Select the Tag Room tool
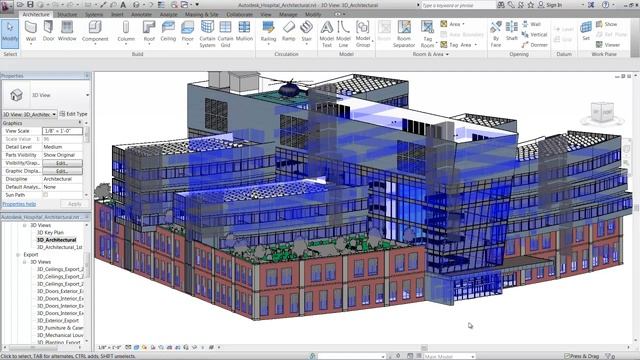This screenshot has width=640, height=360. click(427, 34)
